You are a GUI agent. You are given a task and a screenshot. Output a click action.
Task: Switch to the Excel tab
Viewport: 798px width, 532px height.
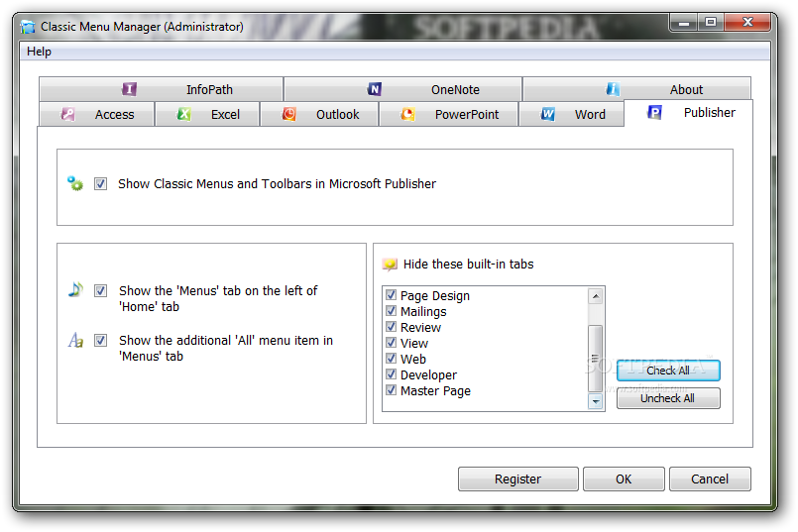pyautogui.click(x=207, y=115)
